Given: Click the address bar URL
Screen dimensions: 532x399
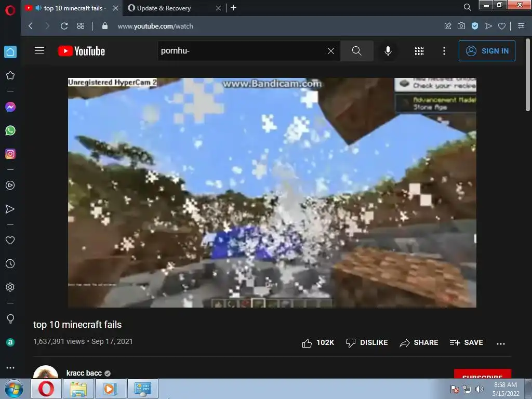Looking at the screenshot, I should [x=155, y=26].
